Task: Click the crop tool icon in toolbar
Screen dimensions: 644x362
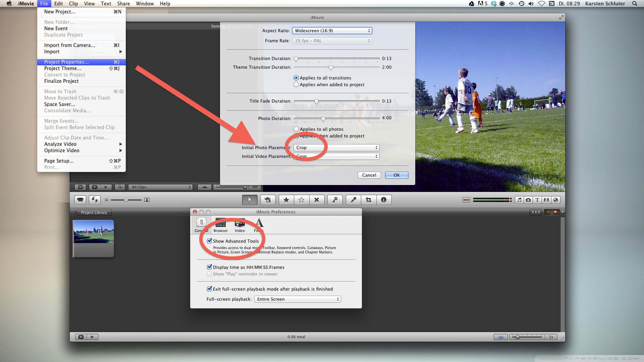Action: [x=369, y=200]
